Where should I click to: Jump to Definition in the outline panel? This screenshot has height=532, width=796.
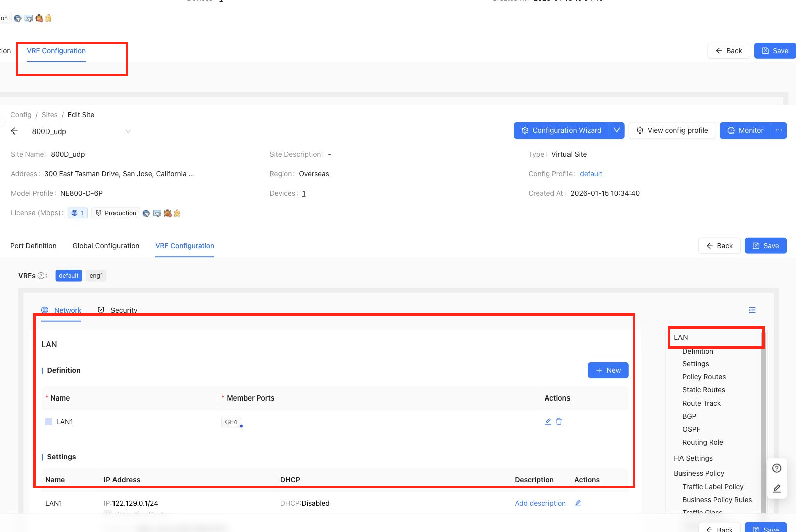(x=698, y=351)
